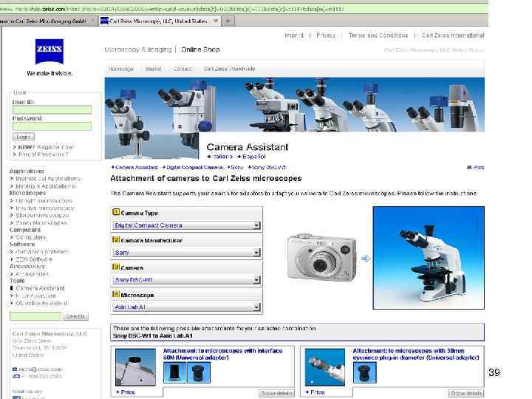Viewport: 532px width, 399px height.
Task: Open Homepage menu item
Action: pos(121,69)
